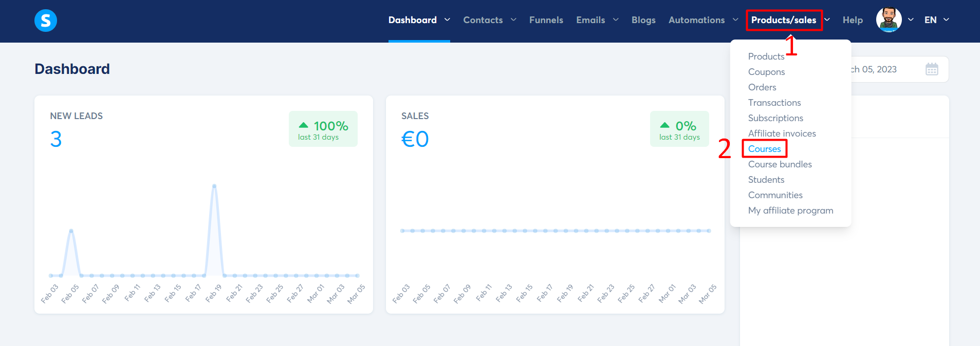Click the user profile avatar
Image resolution: width=980 pixels, height=346 pixels.
click(889, 20)
